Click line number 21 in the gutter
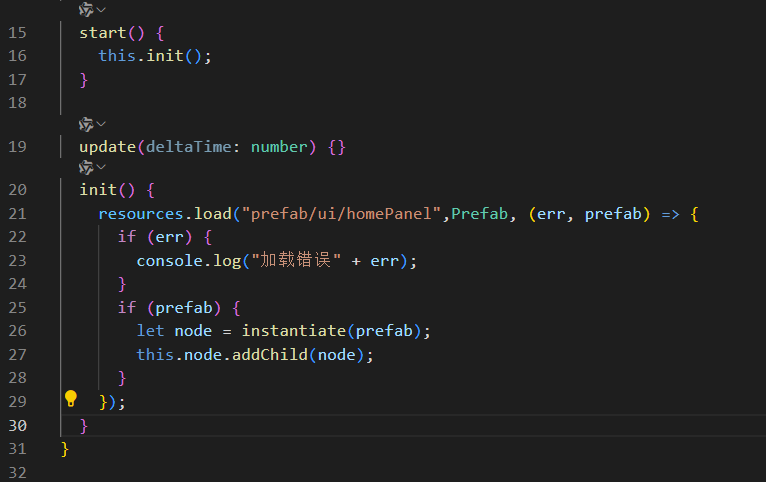766x482 pixels. click(18, 213)
